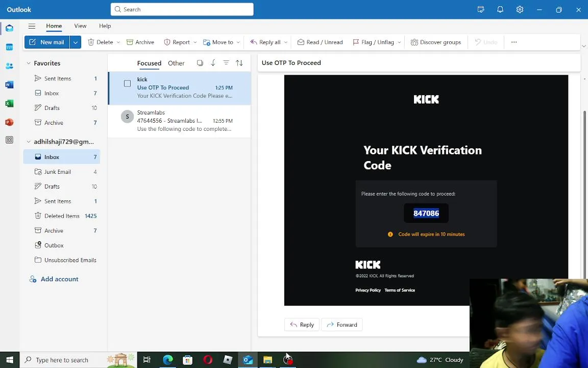Expand the Report options arrow
The image size is (588, 368).
click(x=195, y=42)
